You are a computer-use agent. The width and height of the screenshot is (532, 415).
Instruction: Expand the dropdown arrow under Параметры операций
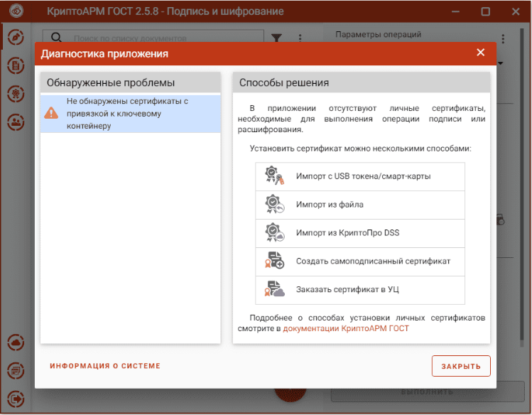[x=501, y=63]
